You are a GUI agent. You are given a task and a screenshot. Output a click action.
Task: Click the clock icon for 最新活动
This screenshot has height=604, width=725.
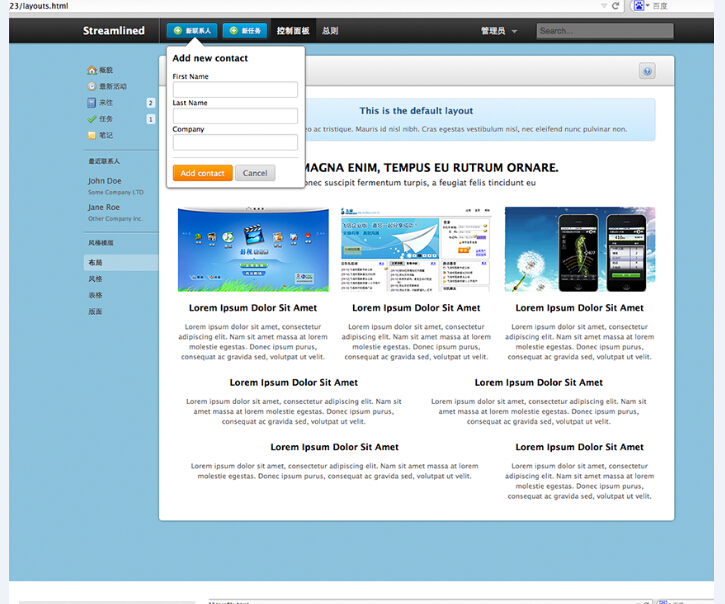coord(91,86)
